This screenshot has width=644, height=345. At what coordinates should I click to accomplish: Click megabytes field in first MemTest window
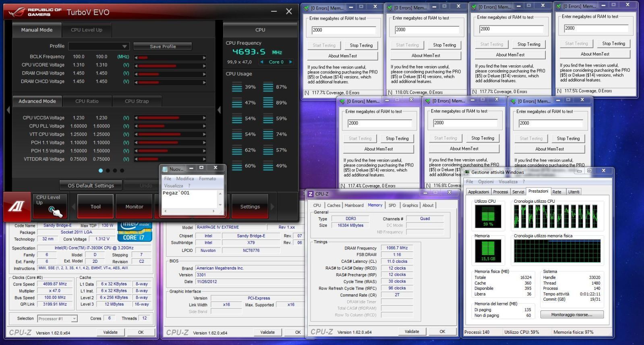pyautogui.click(x=344, y=30)
